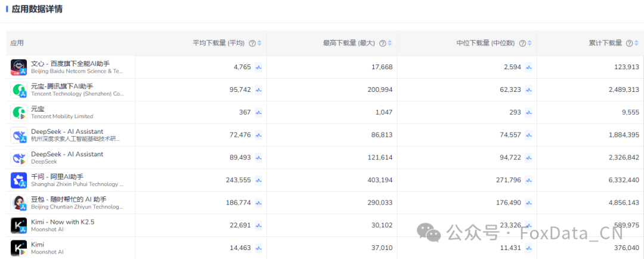Click the 文心 Baidu app icon
Screen dimensions: 644x259
[x=18, y=67]
